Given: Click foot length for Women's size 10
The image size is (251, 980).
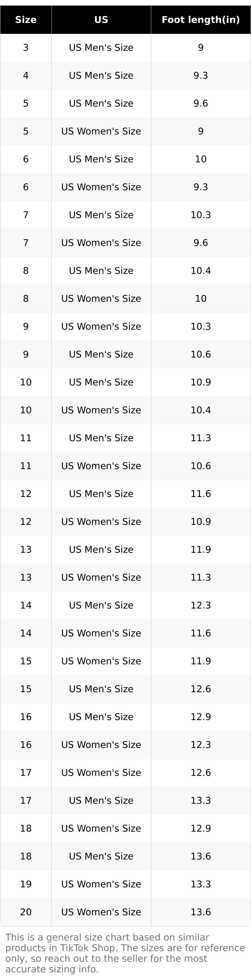Looking at the screenshot, I should [x=201, y=410].
